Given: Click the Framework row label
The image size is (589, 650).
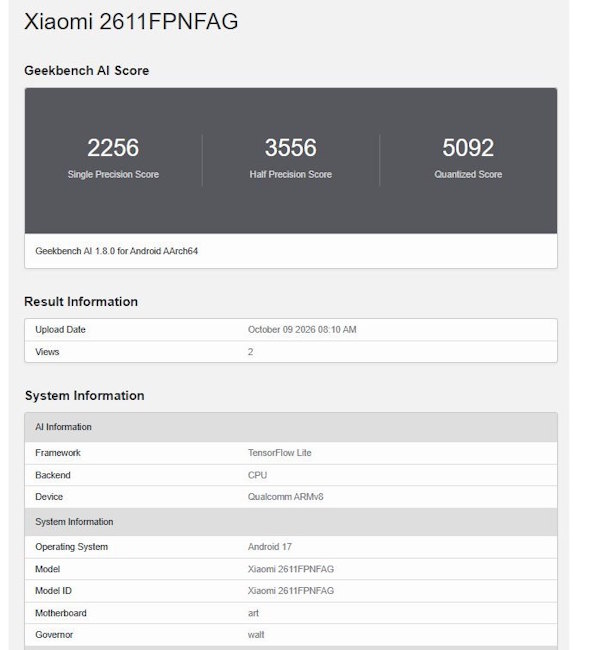Looking at the screenshot, I should click(58, 453).
